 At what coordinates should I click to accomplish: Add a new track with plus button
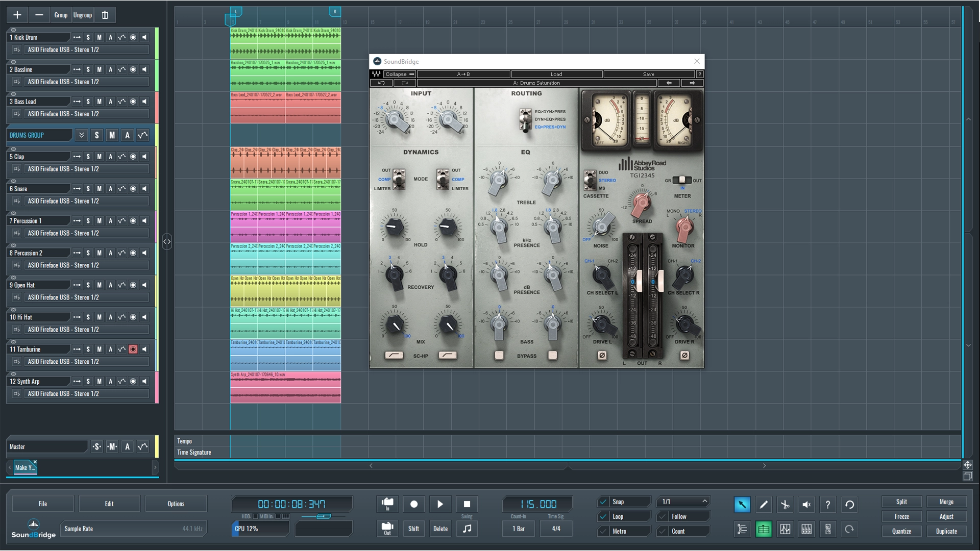point(17,15)
